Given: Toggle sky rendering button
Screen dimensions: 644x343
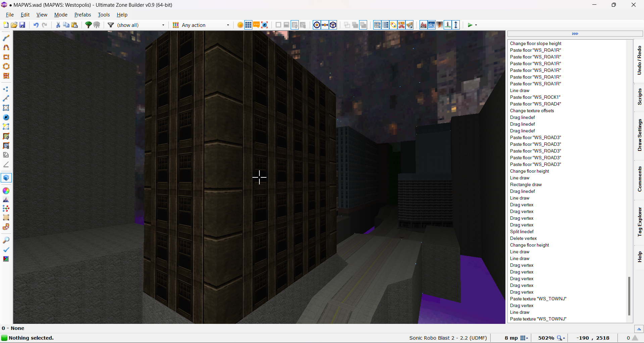Looking at the screenshot, I should pos(432,25).
